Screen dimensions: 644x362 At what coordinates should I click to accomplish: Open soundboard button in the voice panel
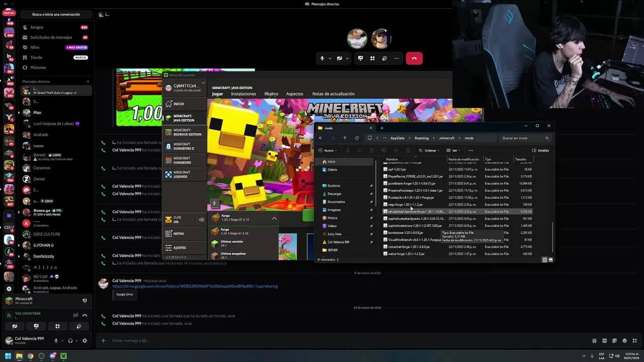coord(79,326)
